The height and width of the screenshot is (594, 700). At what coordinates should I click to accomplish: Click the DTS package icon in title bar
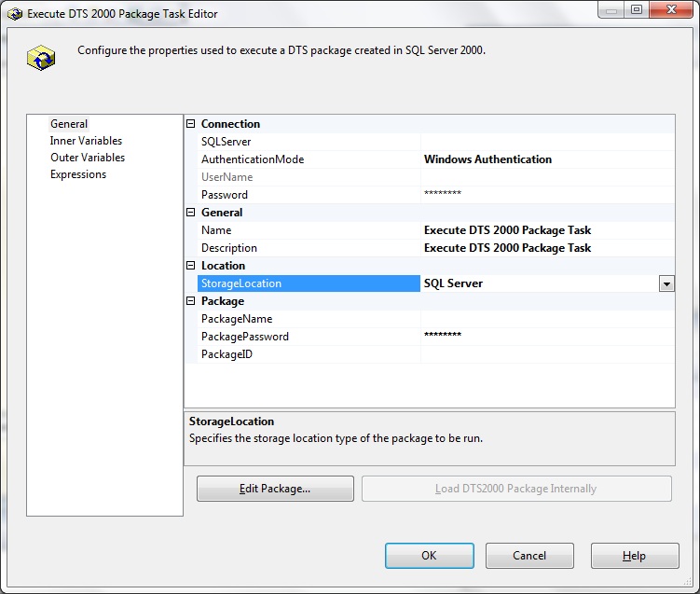15,14
